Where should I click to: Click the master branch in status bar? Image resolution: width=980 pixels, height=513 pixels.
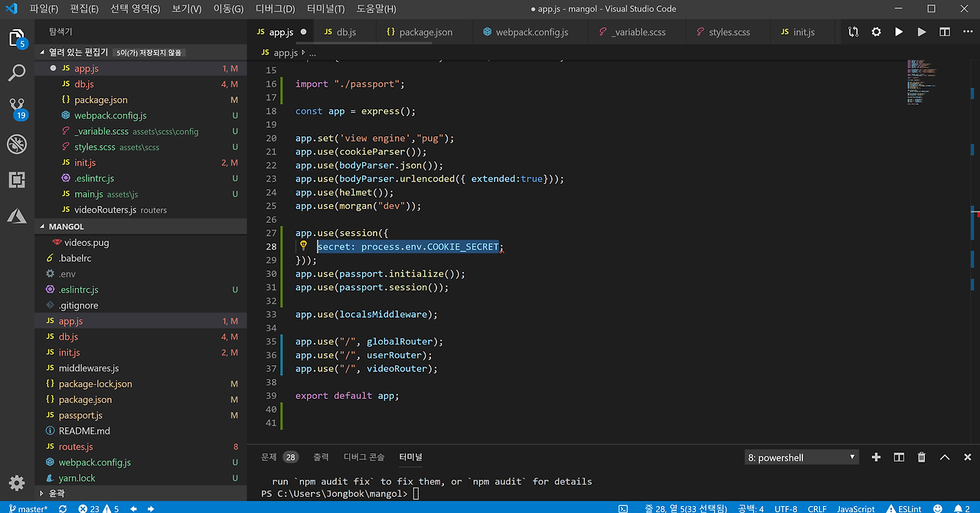tap(28, 508)
